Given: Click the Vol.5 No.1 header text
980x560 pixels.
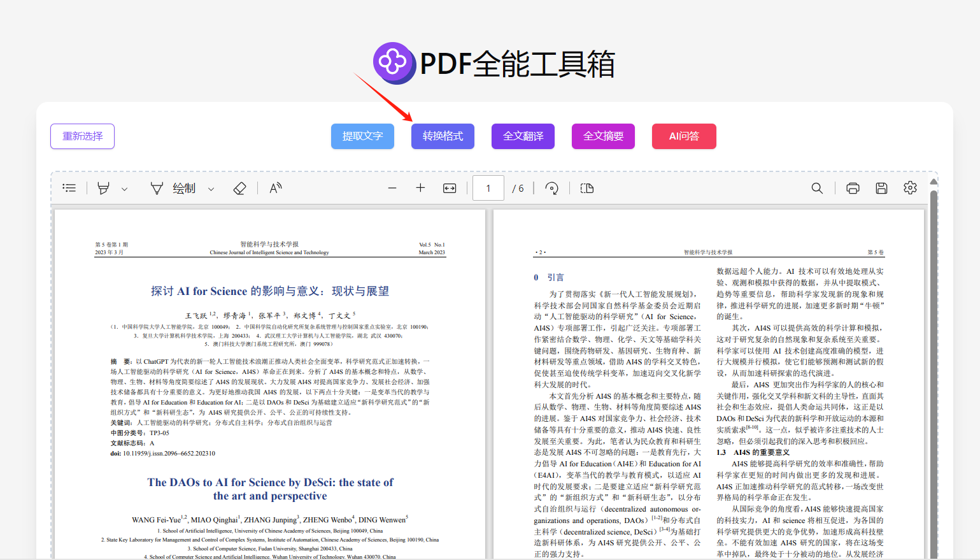Looking at the screenshot, I should point(432,245).
